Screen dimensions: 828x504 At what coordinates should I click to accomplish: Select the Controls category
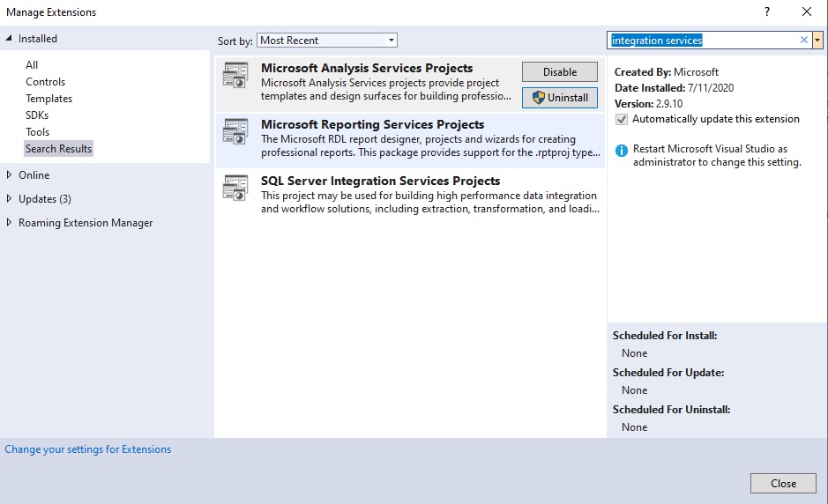46,82
